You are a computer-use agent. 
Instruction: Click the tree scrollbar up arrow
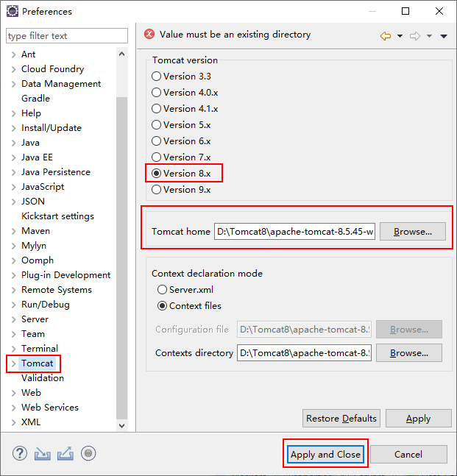121,54
